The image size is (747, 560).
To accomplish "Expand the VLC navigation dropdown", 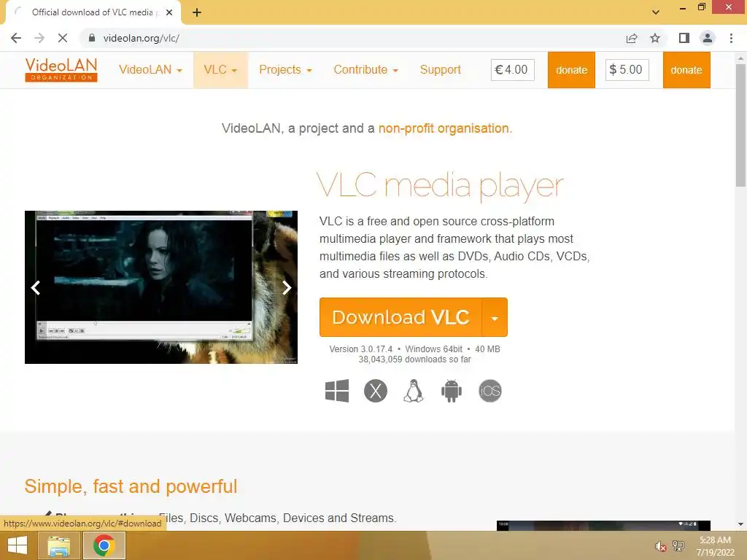I will pos(220,70).
